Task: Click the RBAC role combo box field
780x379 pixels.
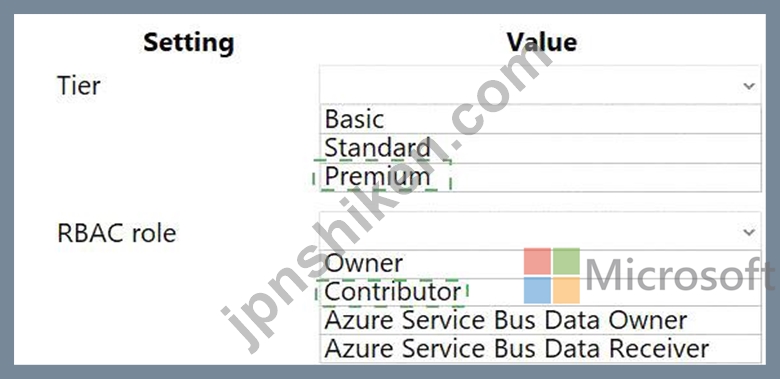Action: click(x=540, y=231)
